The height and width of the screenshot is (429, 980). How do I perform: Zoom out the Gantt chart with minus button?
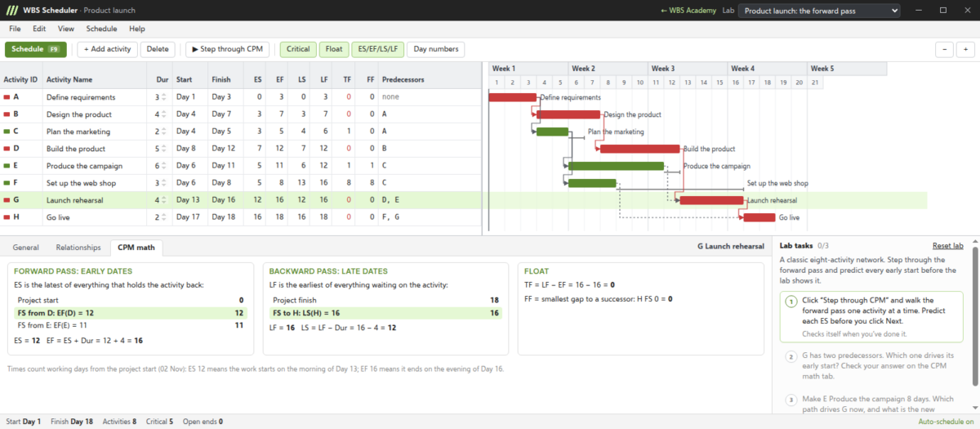[944, 49]
